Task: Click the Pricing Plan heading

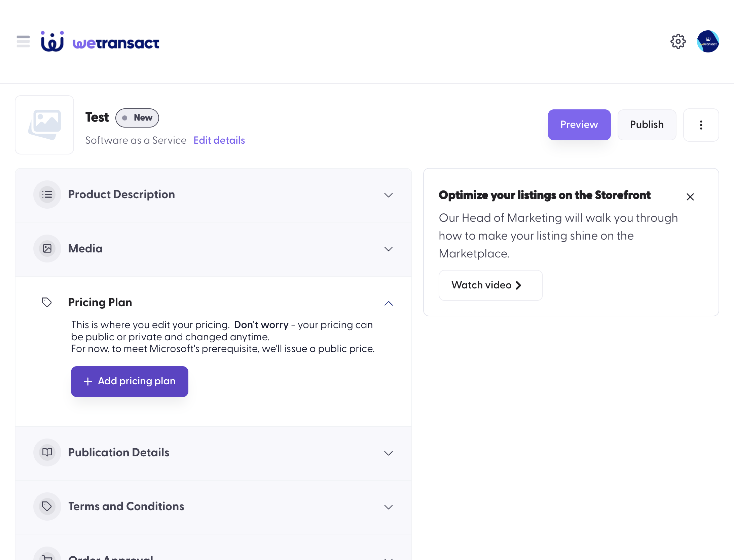Action: point(100,302)
